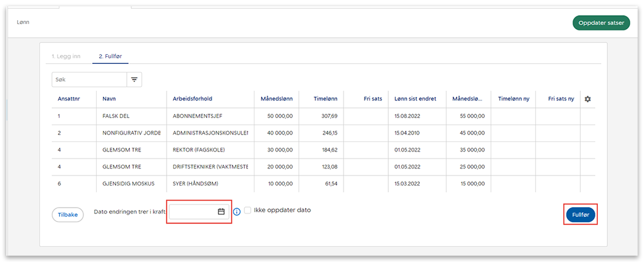The image size is (644, 262).
Task: Select the FALSK DEL row
Action: (114, 116)
